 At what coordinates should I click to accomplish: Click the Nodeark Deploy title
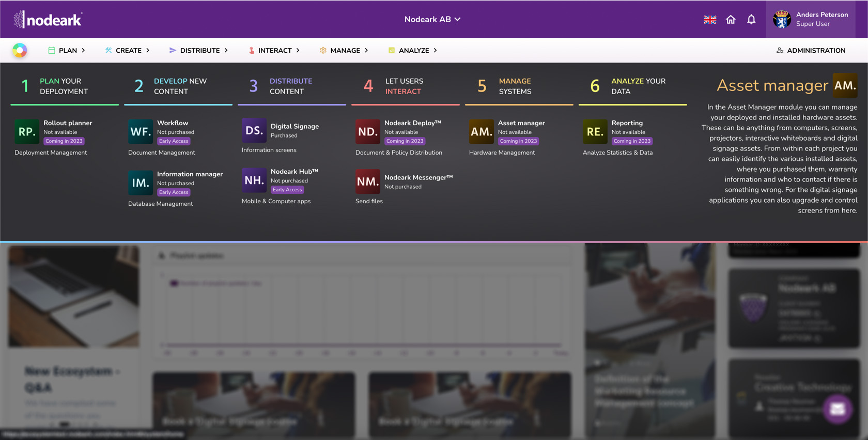click(413, 123)
